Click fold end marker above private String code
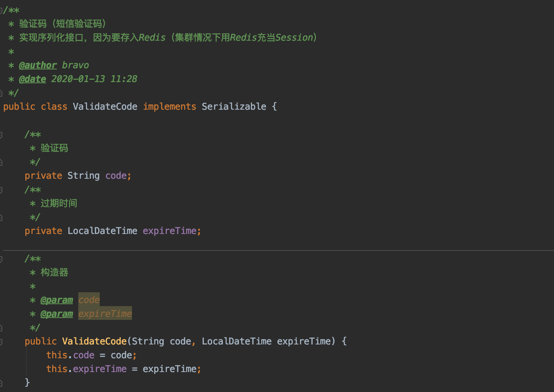 pos(1,162)
